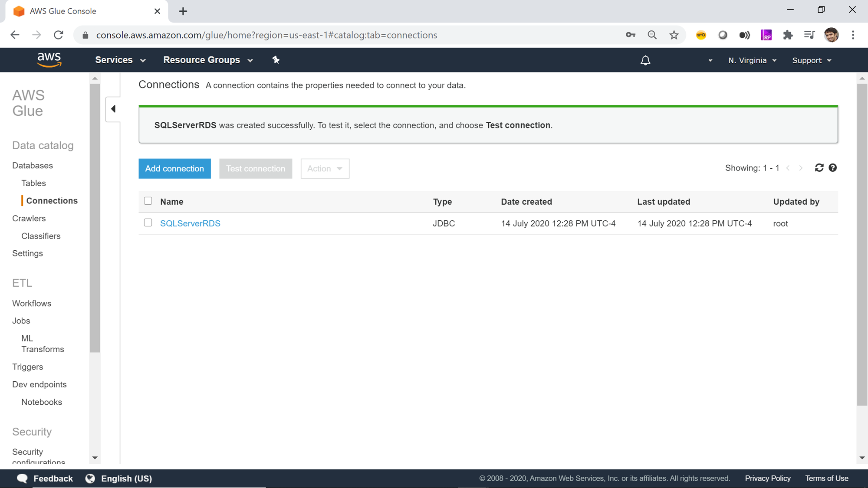Bookmark page with star icon
Viewport: 868px width, 488px height.
pyautogui.click(x=674, y=35)
